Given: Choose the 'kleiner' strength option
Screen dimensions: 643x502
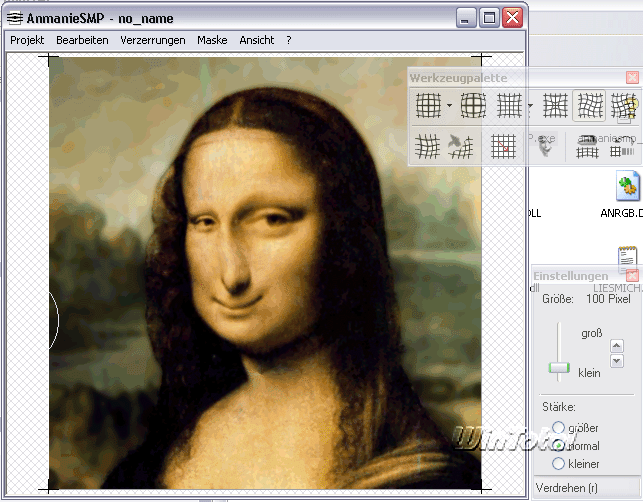Looking at the screenshot, I should [558, 464].
